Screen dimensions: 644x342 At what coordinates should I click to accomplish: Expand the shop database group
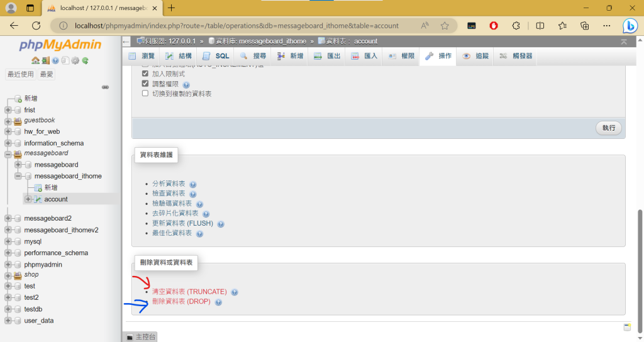[8, 276]
